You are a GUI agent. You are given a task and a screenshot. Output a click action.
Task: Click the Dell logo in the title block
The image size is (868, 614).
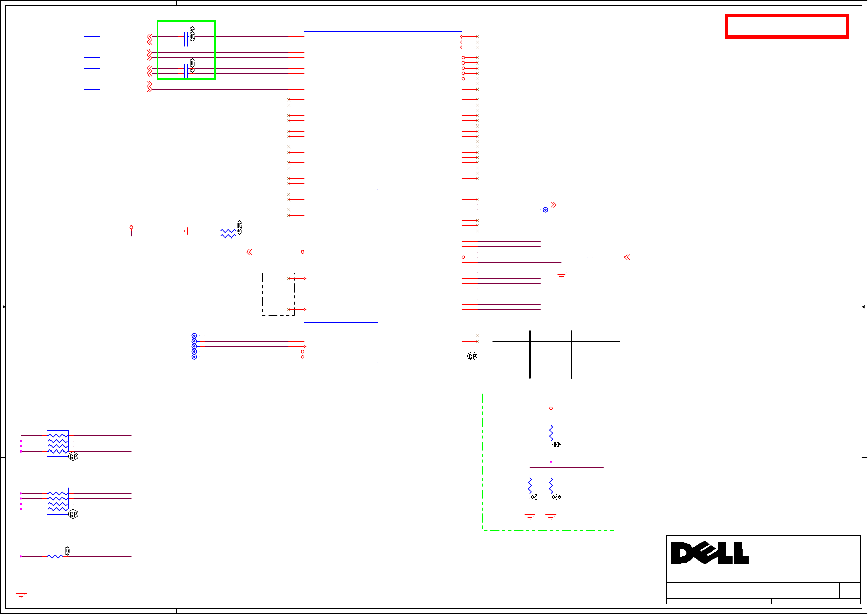(x=710, y=553)
